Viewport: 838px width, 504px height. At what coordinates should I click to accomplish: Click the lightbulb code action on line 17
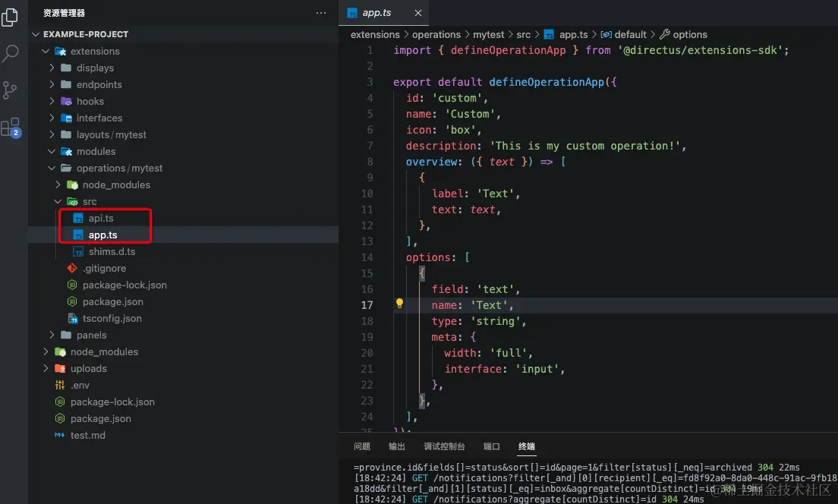tap(399, 304)
